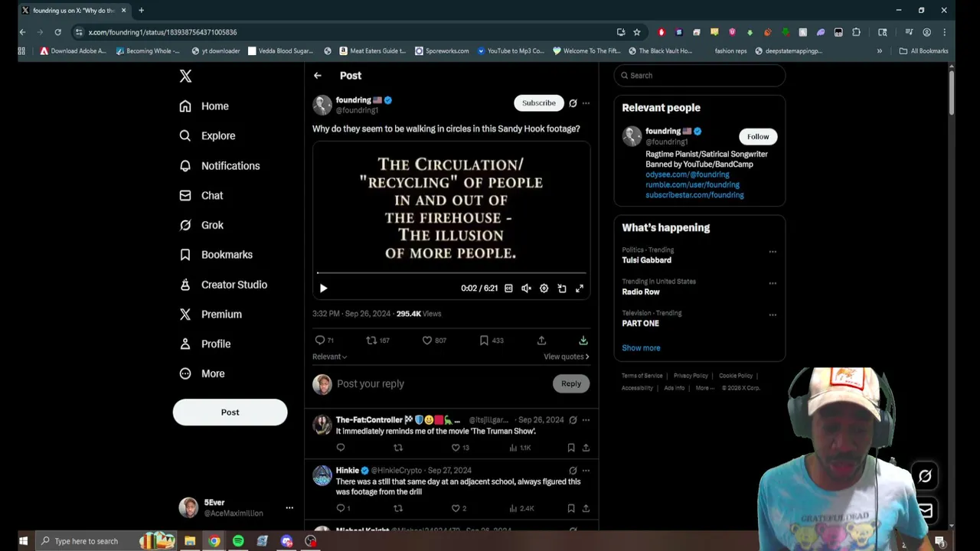Bookmark page with star icon

[x=637, y=32]
